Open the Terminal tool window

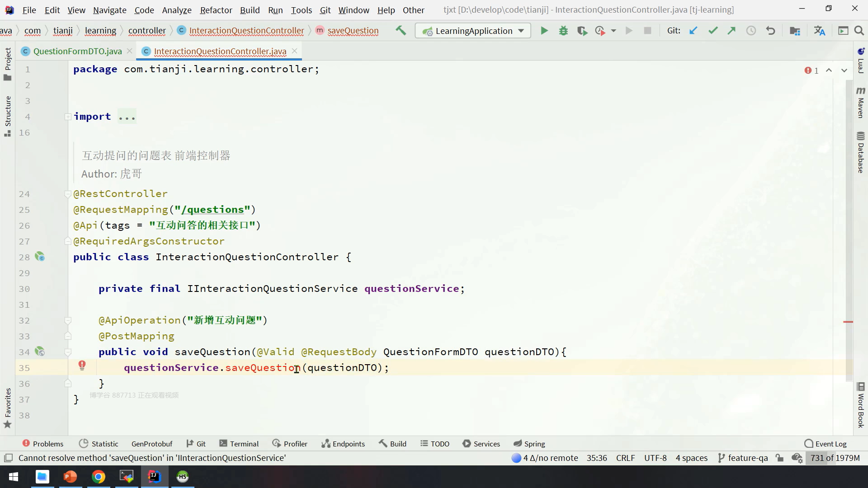[x=239, y=444]
